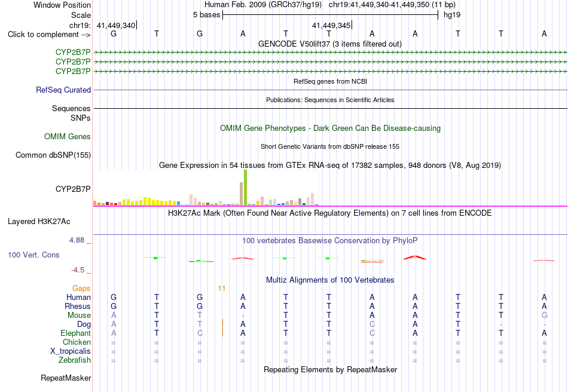Select the Chicken species row label

pos(77,342)
